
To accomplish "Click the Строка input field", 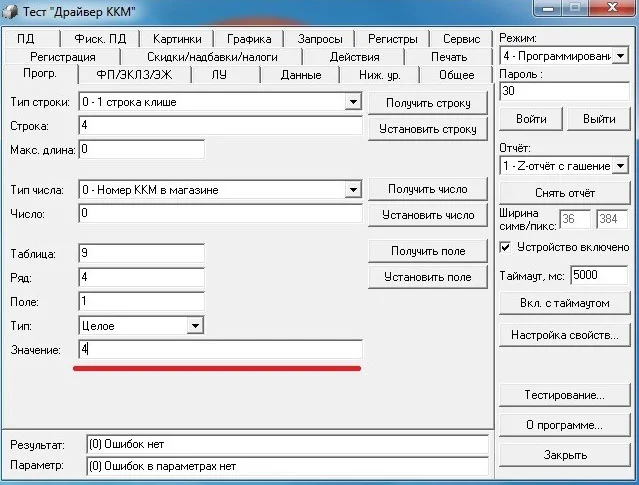I will (220, 125).
